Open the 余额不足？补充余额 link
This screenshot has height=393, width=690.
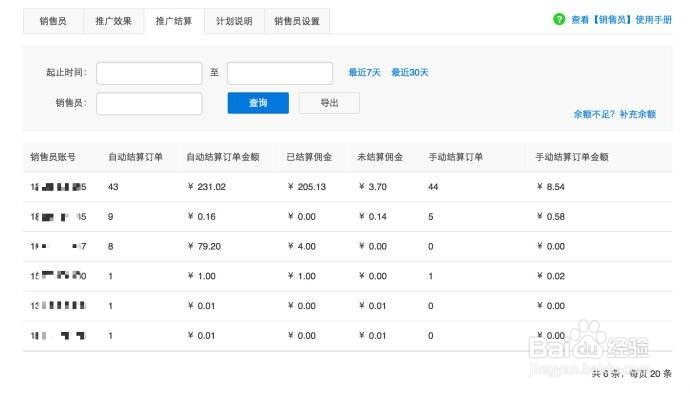[615, 114]
